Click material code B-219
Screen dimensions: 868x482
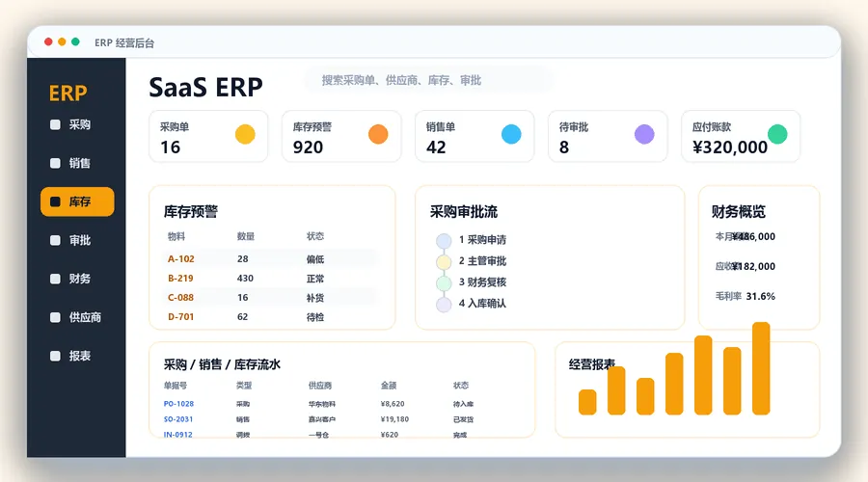[180, 279]
